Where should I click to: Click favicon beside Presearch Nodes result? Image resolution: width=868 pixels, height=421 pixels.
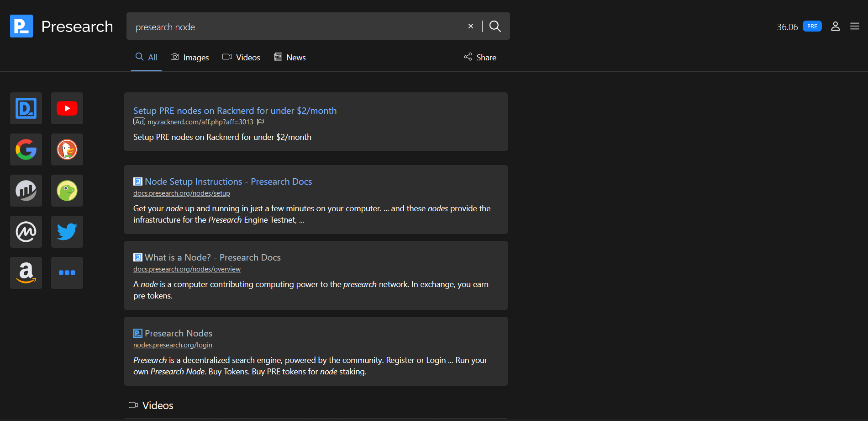click(138, 333)
